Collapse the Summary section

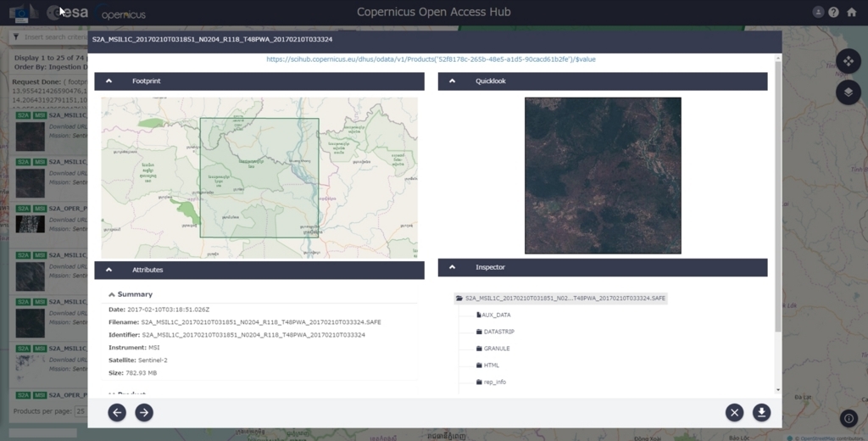[111, 295]
